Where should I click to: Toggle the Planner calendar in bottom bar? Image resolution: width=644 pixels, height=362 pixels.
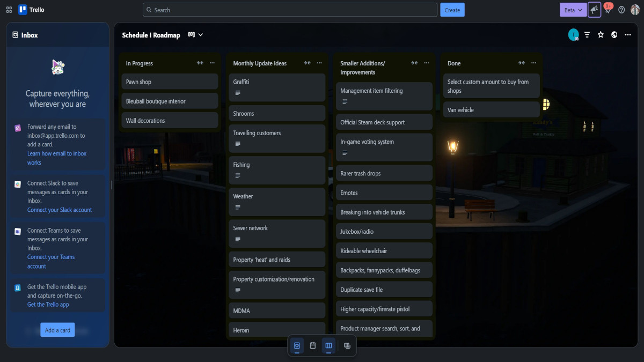point(313,346)
